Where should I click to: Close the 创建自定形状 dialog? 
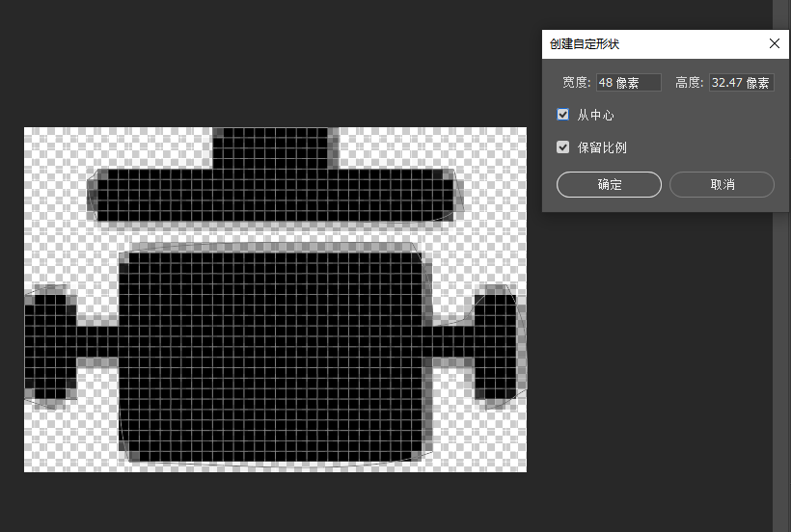775,43
